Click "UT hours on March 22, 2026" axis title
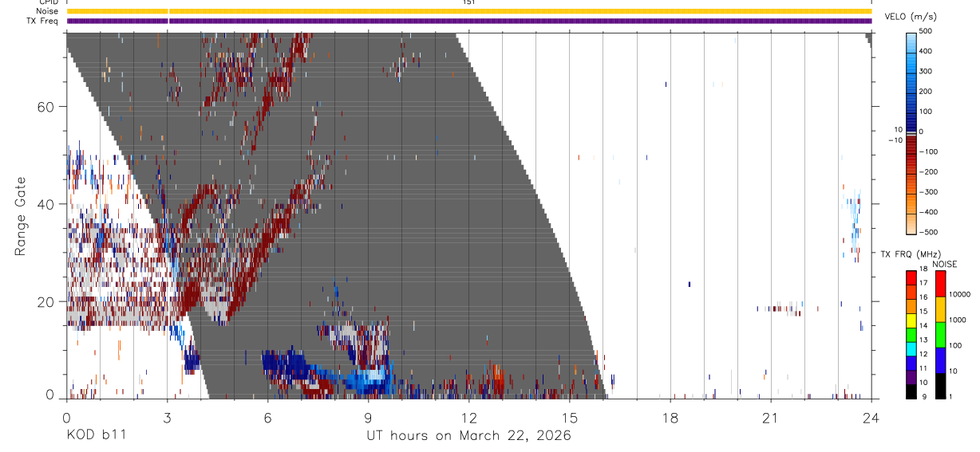This screenshot has width=980, height=452. pos(468,436)
